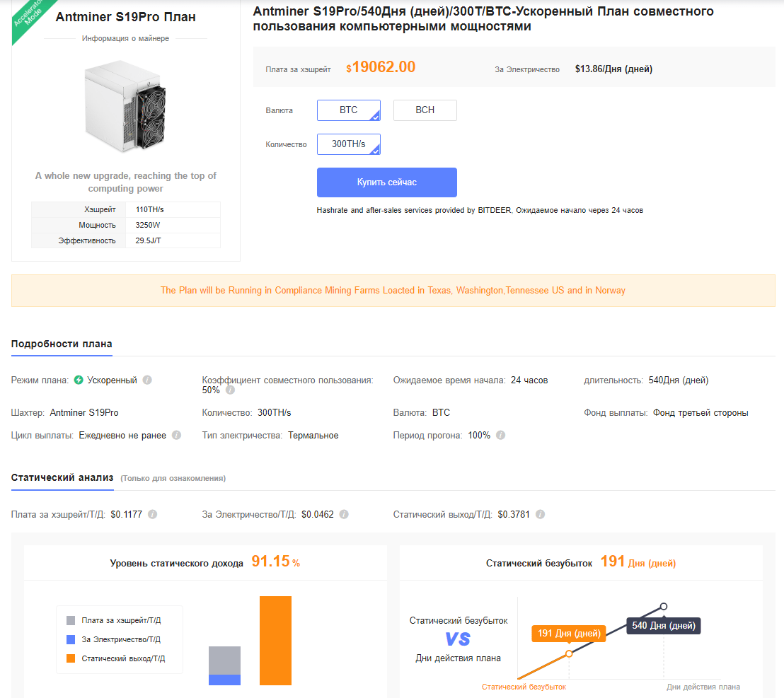Screen dimensions: 784x698
Task: Click the orange Статический выход legend swatch
Action: pos(71,659)
